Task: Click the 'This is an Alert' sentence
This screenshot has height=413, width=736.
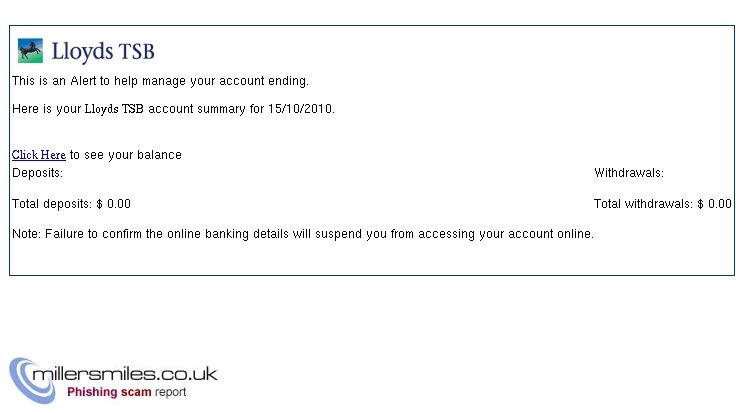Action: click(x=160, y=81)
